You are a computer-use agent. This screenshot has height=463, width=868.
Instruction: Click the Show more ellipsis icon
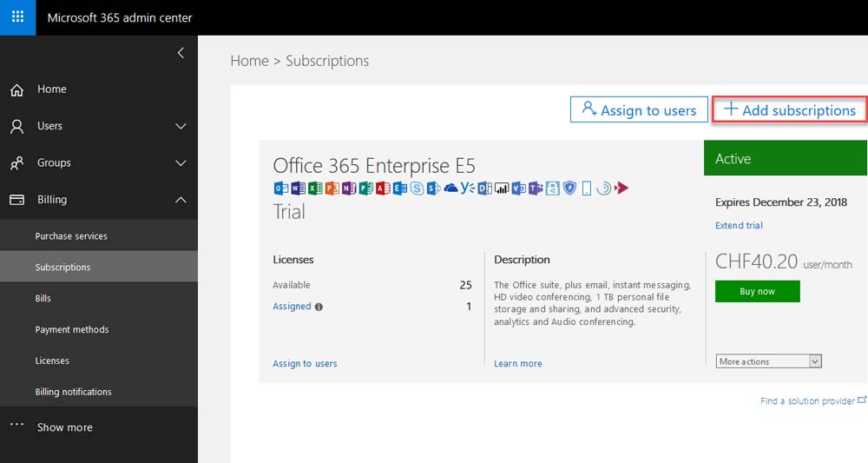tap(17, 425)
